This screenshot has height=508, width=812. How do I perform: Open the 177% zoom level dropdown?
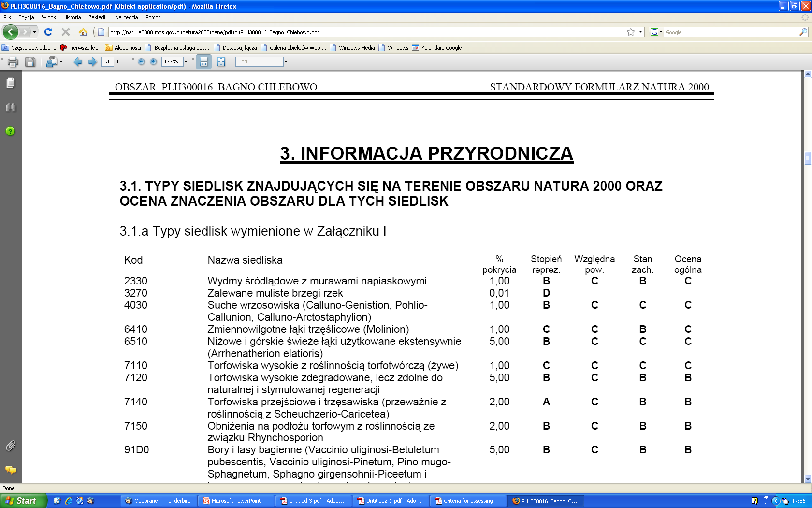click(x=186, y=62)
